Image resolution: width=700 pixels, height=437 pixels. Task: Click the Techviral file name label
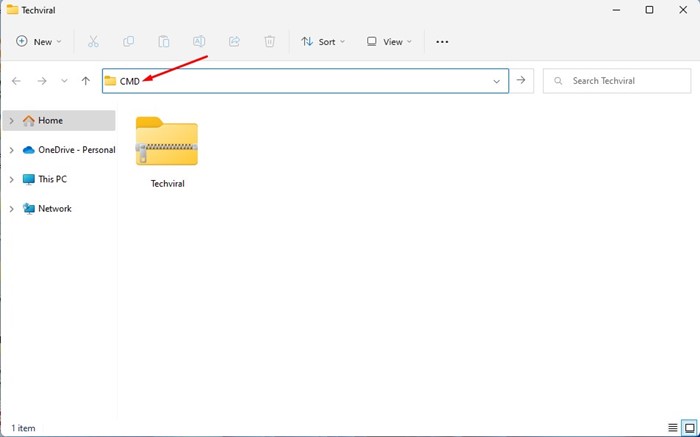167,183
